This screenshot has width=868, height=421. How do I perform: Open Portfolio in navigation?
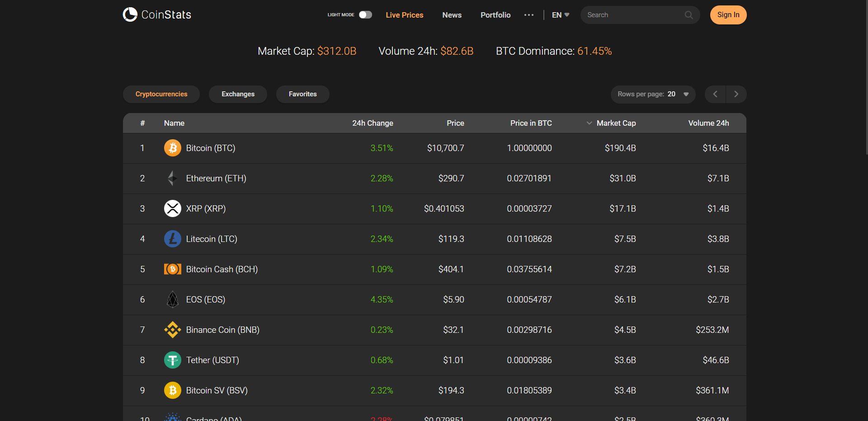pyautogui.click(x=495, y=15)
